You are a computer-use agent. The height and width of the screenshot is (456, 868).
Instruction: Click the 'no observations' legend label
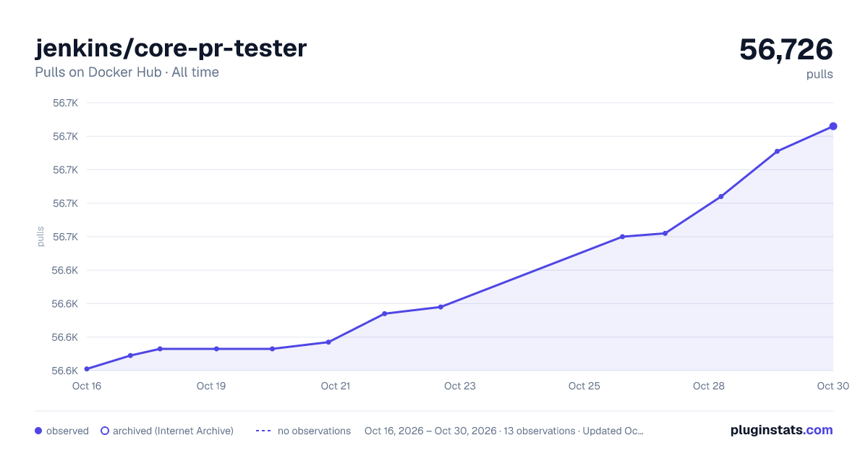coord(314,431)
